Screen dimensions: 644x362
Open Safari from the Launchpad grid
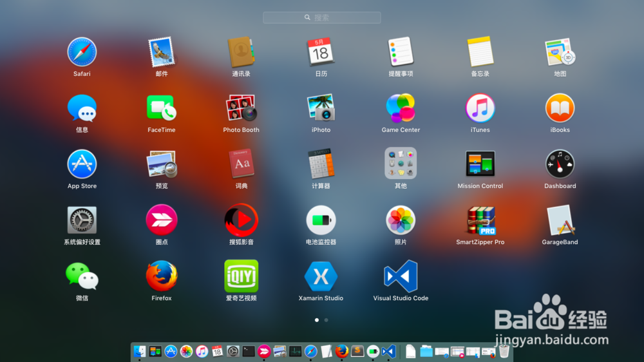click(x=82, y=52)
